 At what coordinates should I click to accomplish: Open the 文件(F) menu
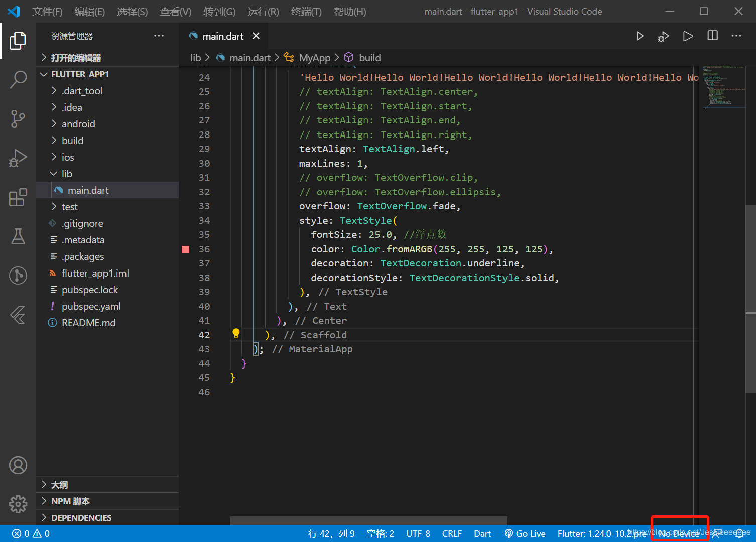(x=48, y=12)
